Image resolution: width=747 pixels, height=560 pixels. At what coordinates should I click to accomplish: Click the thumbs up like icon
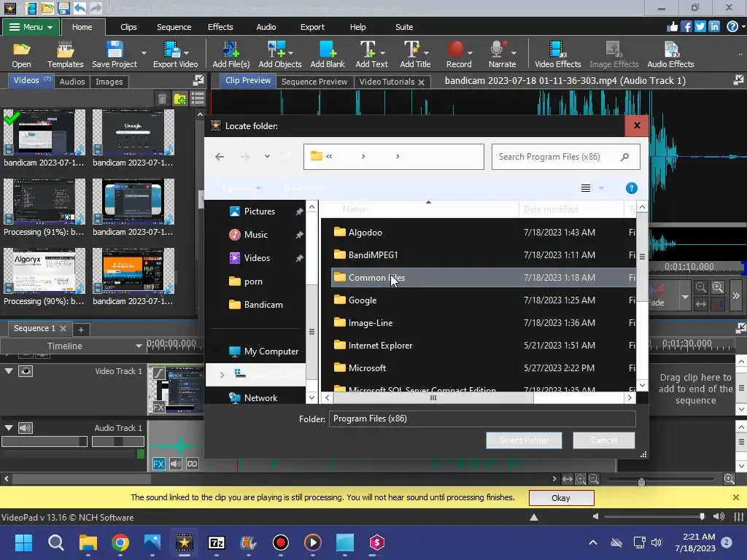tap(672, 27)
